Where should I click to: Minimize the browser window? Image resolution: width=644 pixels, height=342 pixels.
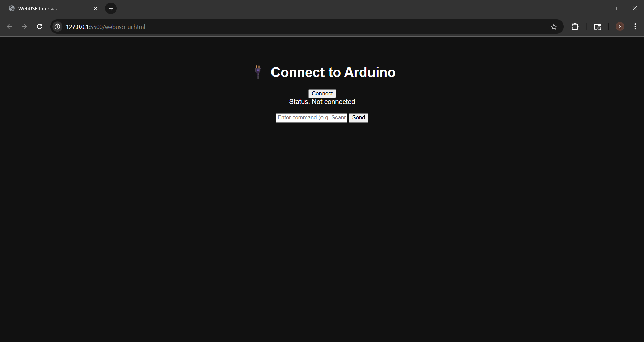[x=596, y=8]
